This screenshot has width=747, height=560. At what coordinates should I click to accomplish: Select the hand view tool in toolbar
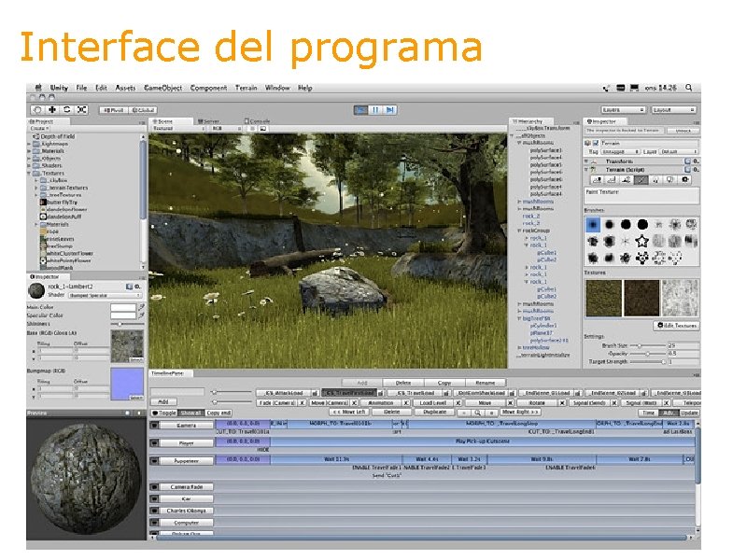click(37, 109)
